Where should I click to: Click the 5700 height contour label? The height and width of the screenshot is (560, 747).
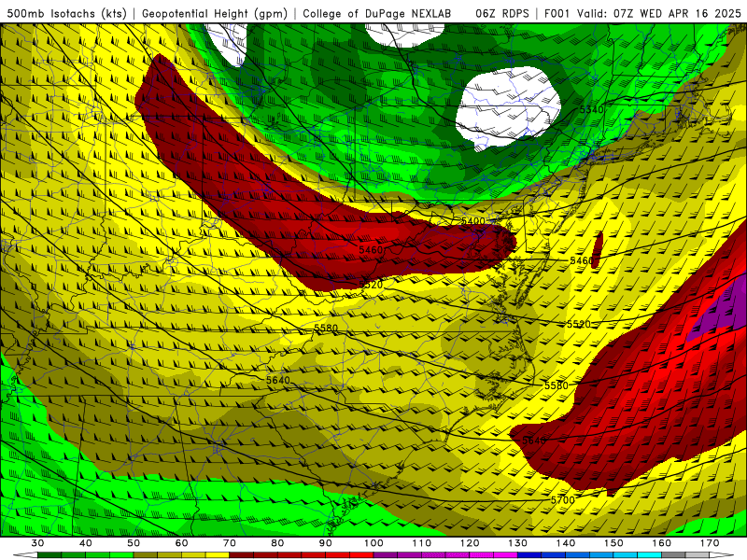563,500
